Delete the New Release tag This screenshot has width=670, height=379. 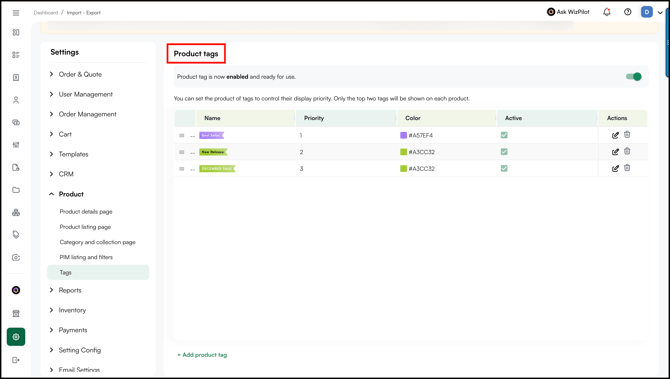coord(627,151)
